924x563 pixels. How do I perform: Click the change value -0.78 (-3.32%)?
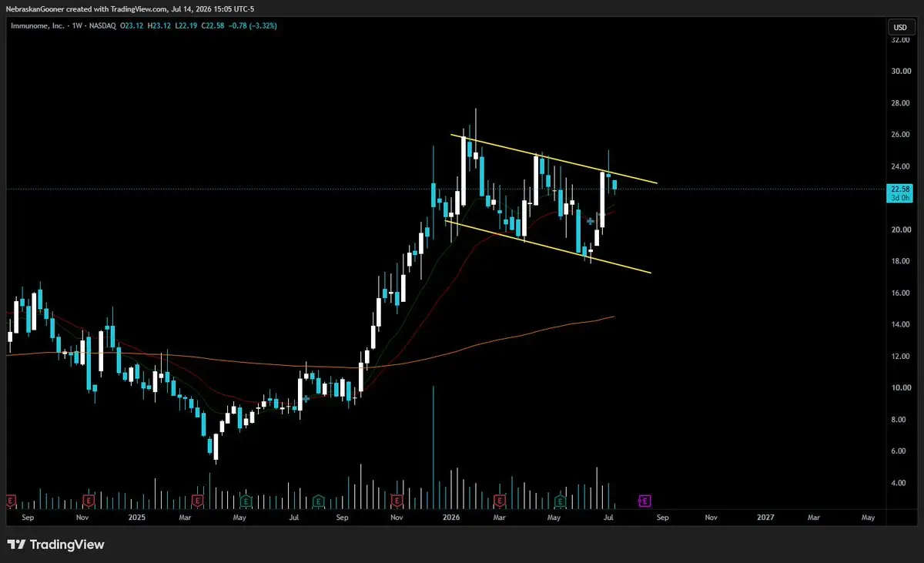pyautogui.click(x=252, y=25)
